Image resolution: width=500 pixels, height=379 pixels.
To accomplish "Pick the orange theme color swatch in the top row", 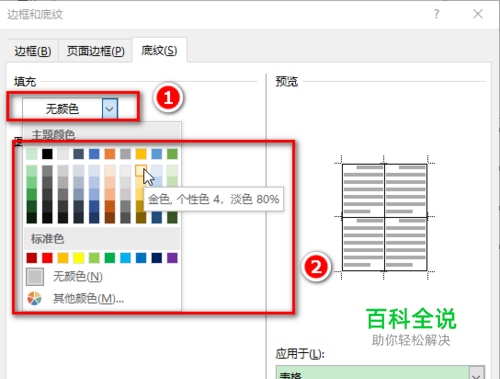I will 110,154.
